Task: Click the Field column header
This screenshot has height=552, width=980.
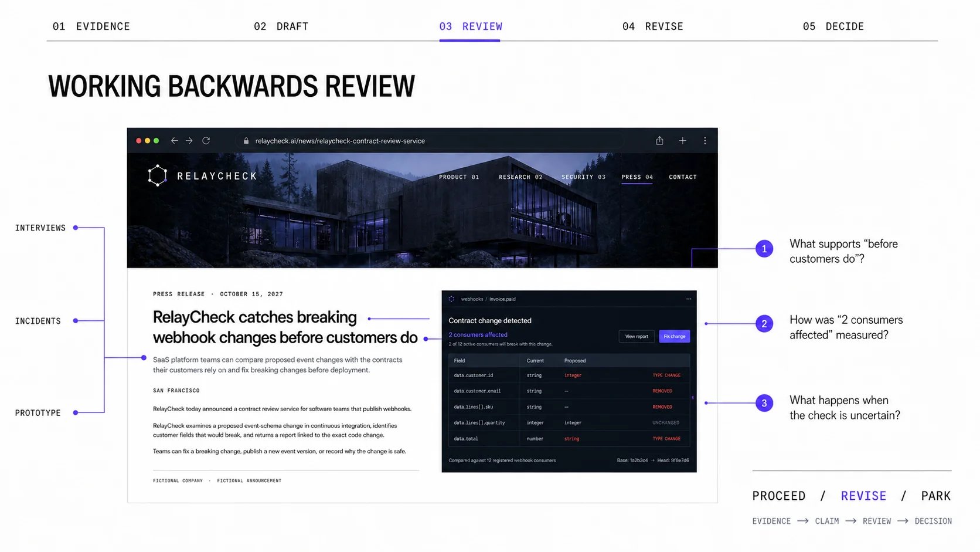Action: click(x=460, y=361)
